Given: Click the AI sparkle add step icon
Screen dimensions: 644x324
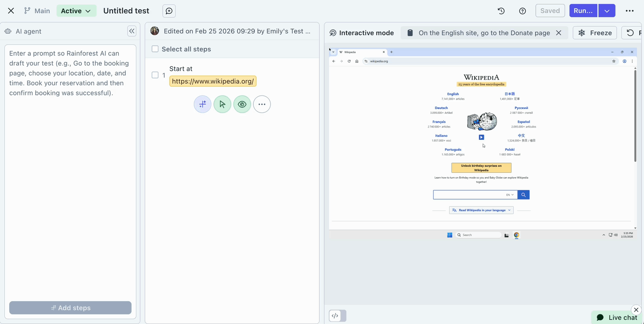Looking at the screenshot, I should pyautogui.click(x=202, y=104).
